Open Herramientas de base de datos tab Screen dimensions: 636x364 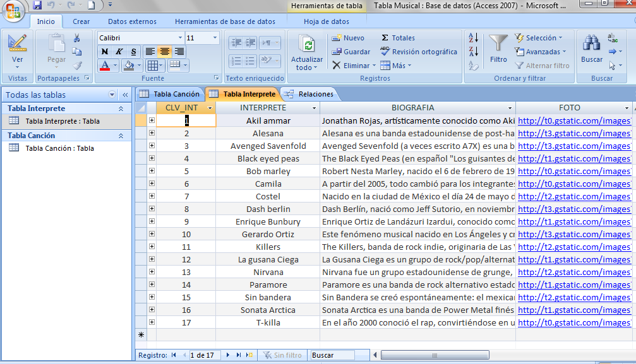coord(225,21)
